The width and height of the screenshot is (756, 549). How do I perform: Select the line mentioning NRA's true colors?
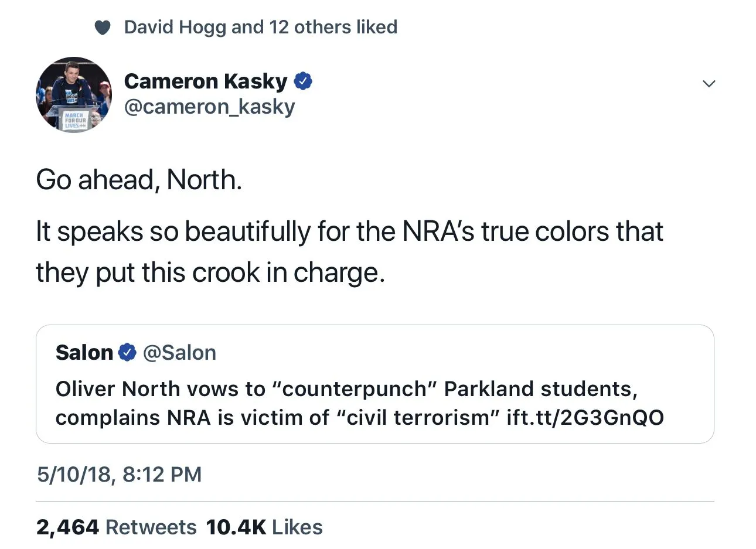click(349, 231)
